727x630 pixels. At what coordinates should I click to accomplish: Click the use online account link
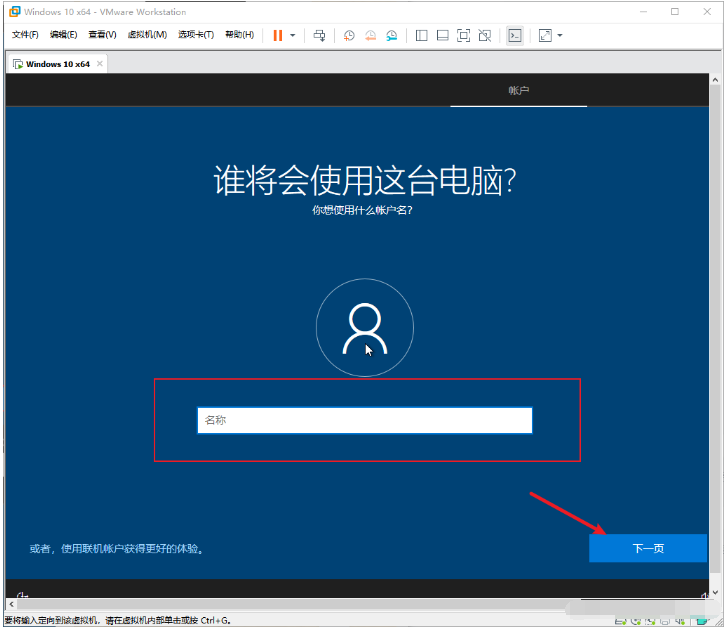(122, 548)
